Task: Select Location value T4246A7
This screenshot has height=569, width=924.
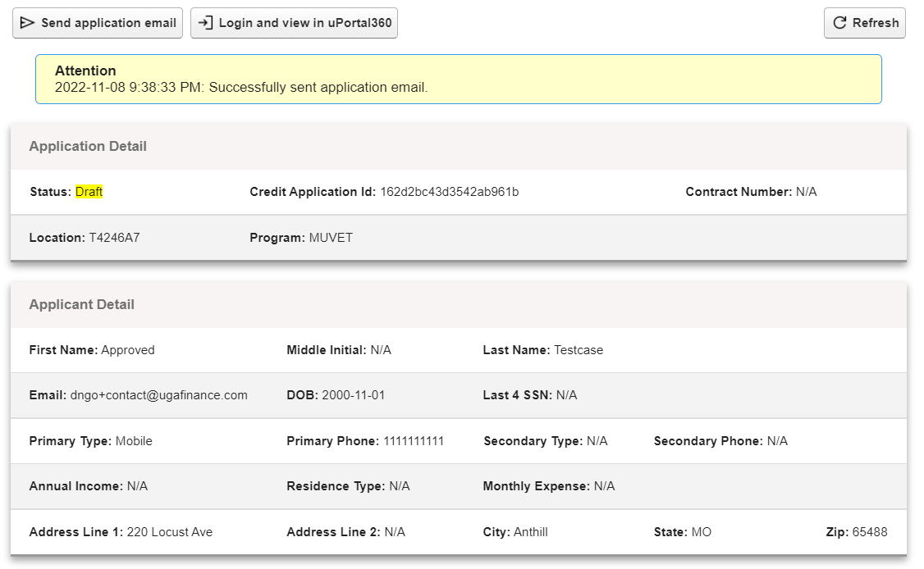Action: 114,238
